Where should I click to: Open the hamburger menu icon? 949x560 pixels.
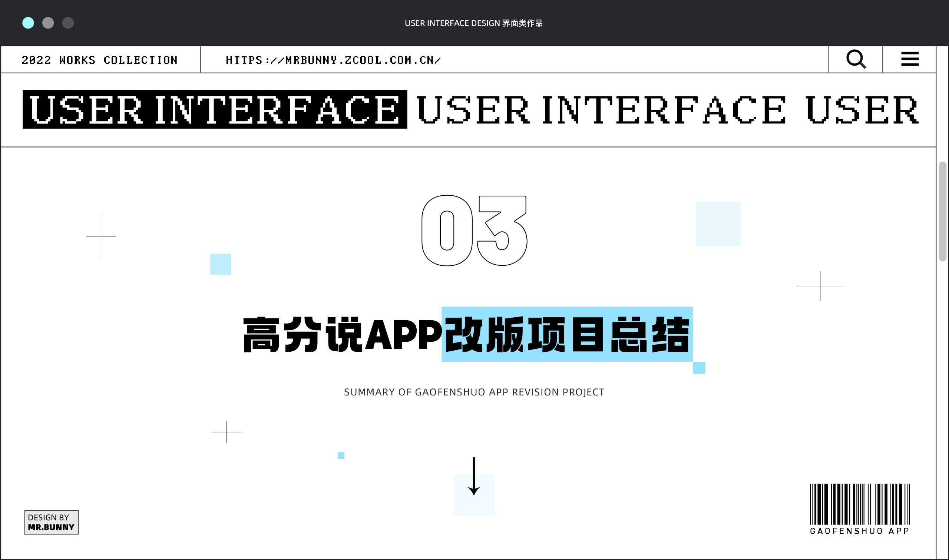[910, 59]
